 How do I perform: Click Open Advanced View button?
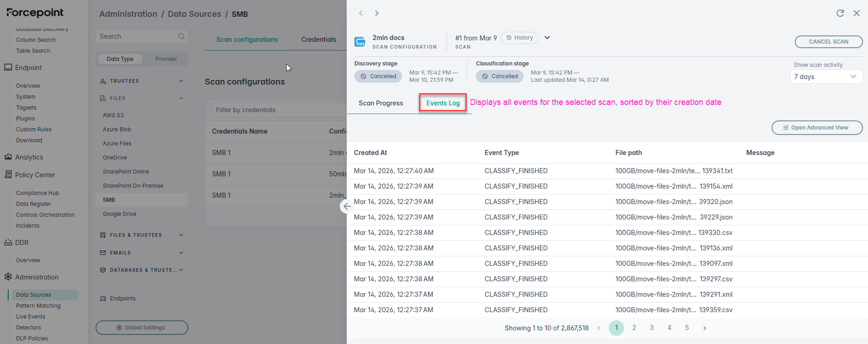[817, 128]
